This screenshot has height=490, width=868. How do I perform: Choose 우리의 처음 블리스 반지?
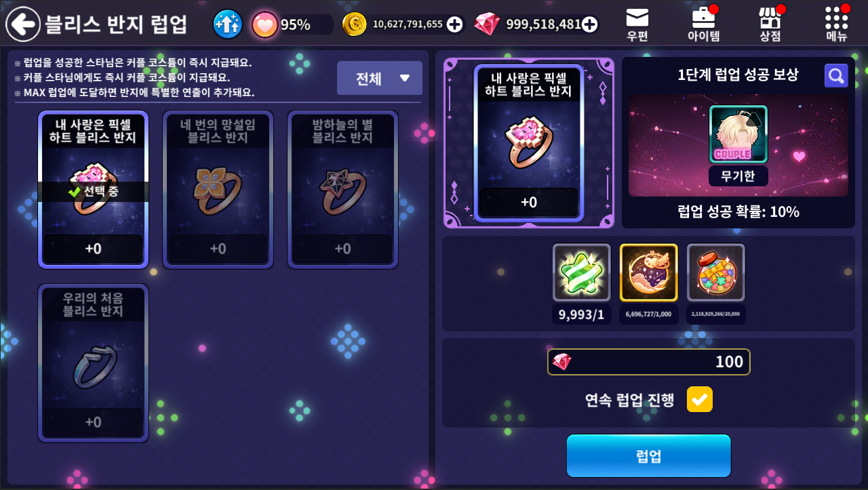(93, 363)
